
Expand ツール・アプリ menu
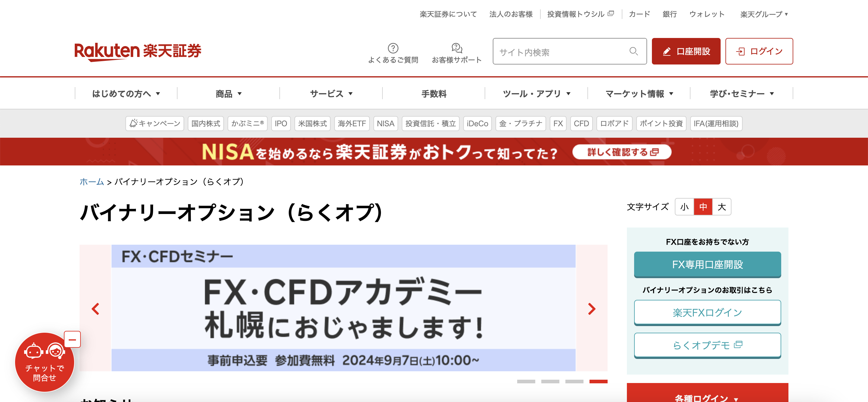point(536,94)
